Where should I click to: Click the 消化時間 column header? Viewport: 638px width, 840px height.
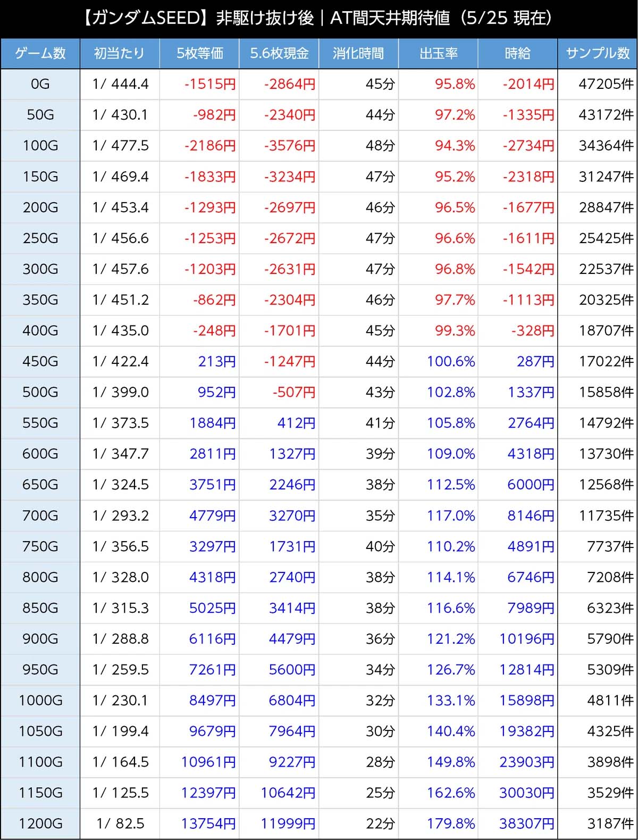(358, 53)
